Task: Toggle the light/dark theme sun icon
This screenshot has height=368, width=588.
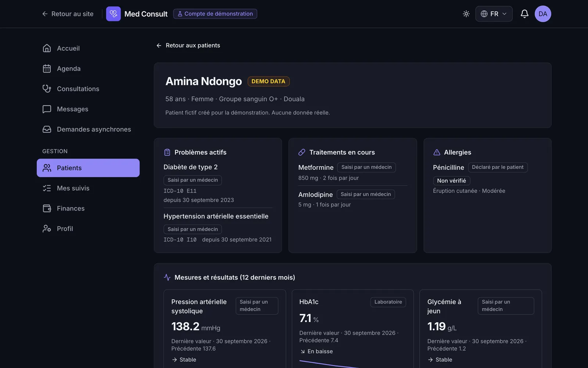Action: point(466,14)
